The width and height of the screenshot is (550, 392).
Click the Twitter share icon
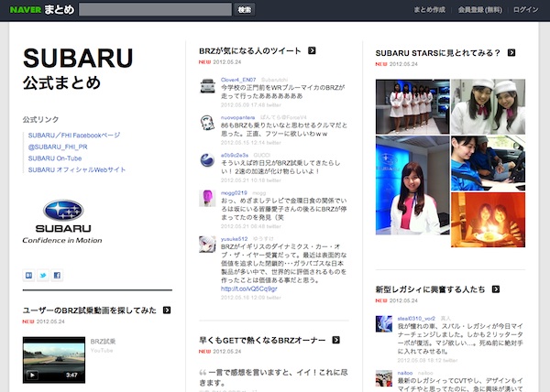click(43, 275)
